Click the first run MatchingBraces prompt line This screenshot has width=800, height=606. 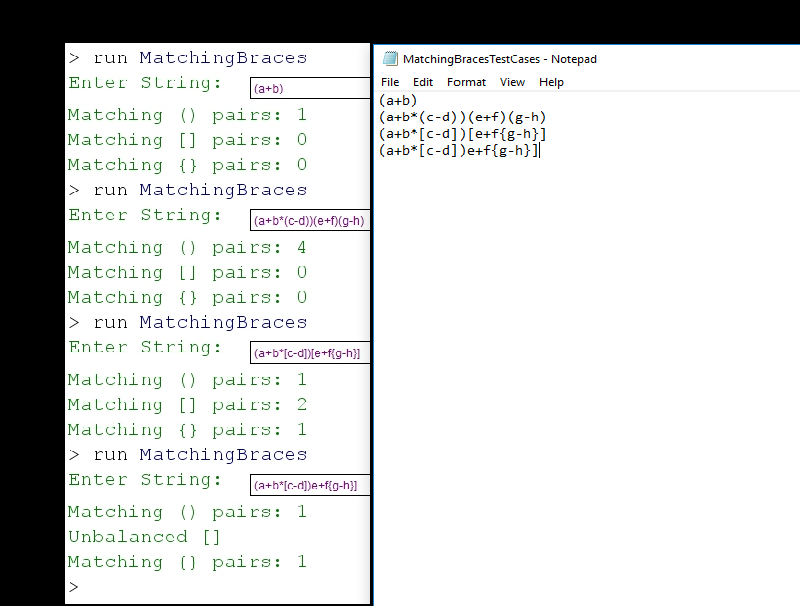tap(186, 57)
